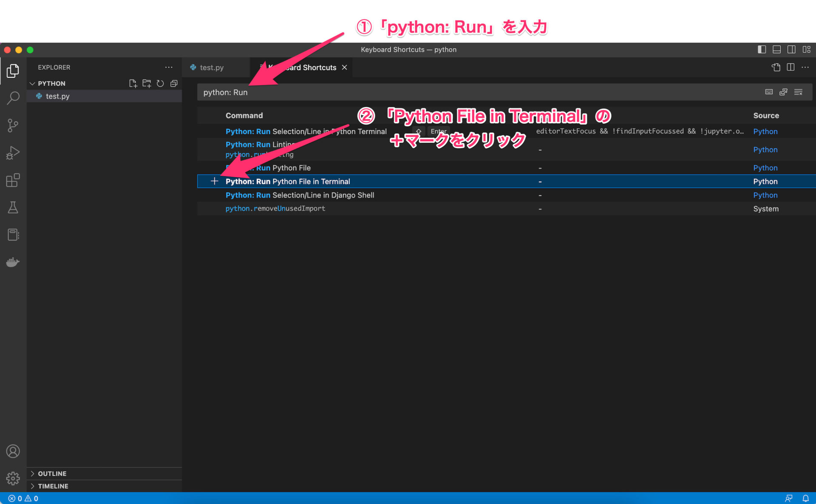Toggle Record Keys in the shortcuts search bar
The image size is (816, 504).
click(x=769, y=92)
